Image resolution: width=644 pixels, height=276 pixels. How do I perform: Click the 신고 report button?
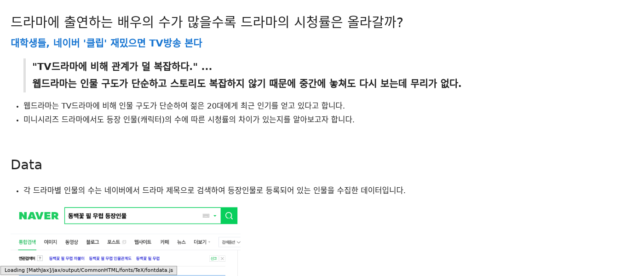click(214, 259)
